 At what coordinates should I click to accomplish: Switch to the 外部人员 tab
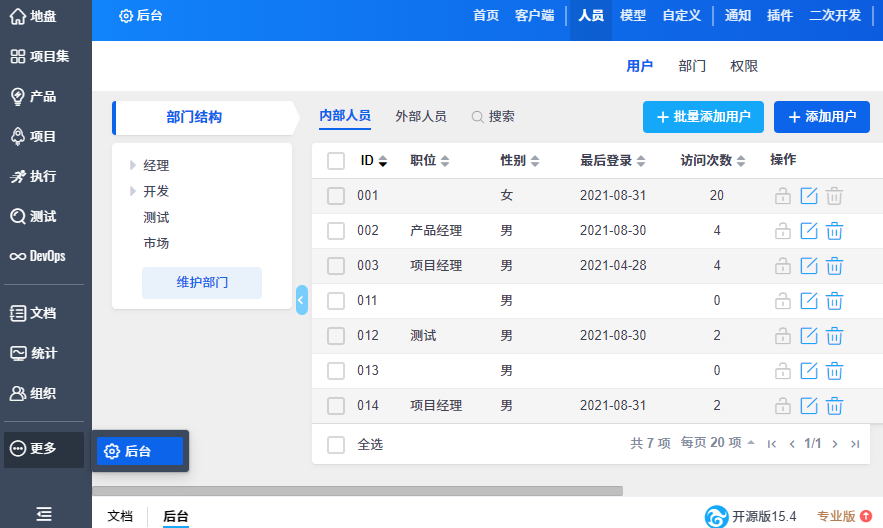pyautogui.click(x=420, y=116)
